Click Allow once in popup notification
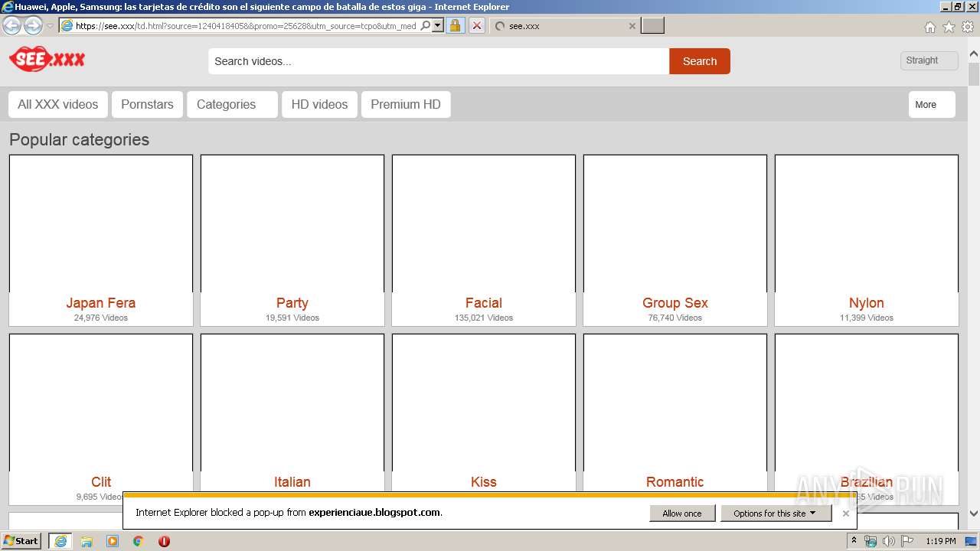Image resolution: width=980 pixels, height=551 pixels. point(682,514)
